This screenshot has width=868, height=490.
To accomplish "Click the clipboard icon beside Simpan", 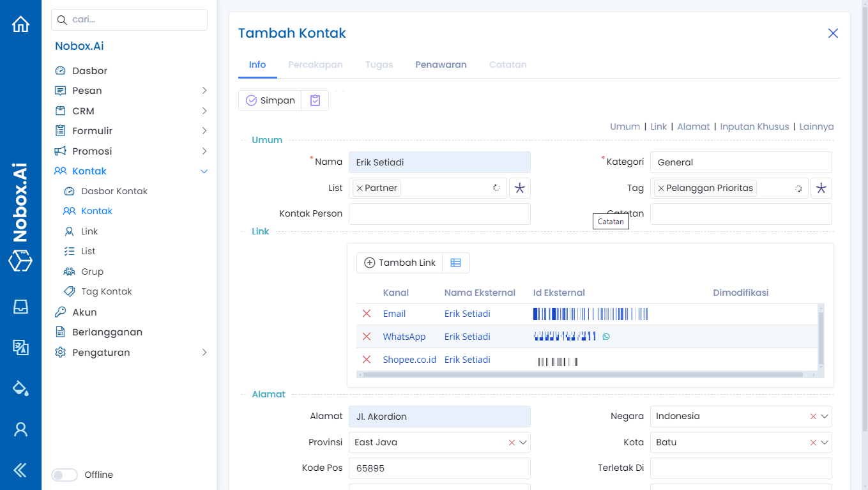I will click(x=314, y=100).
